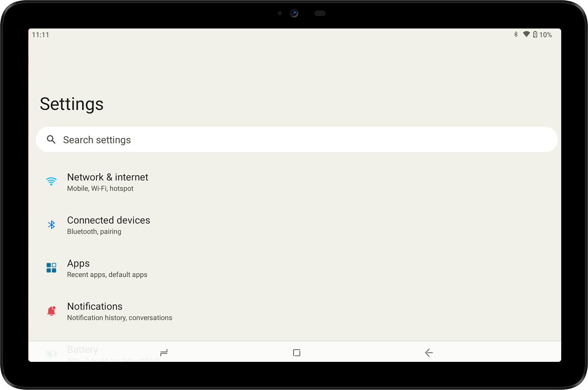The width and height of the screenshot is (588, 390).
Task: Tap the blue Bluetooth icon beside Connected devices
Action: [x=51, y=225]
